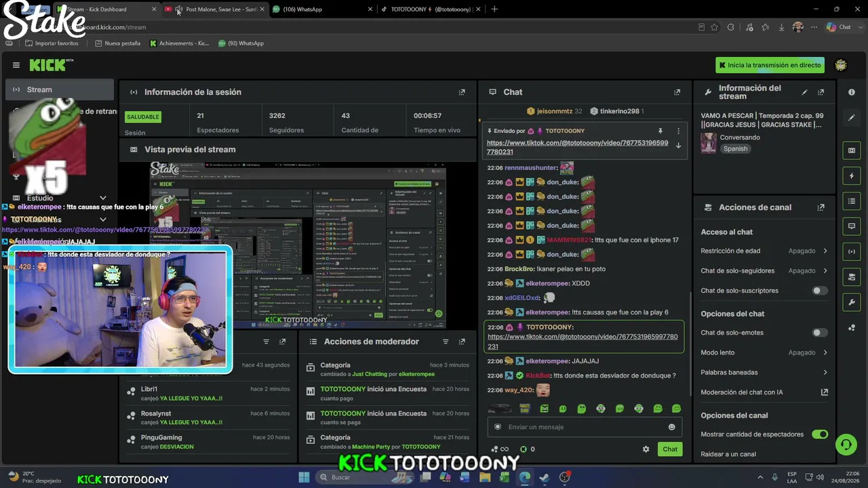This screenshot has width=868, height=488.
Task: Open the Nueva pestaña bookmark
Action: pyautogui.click(x=117, y=43)
